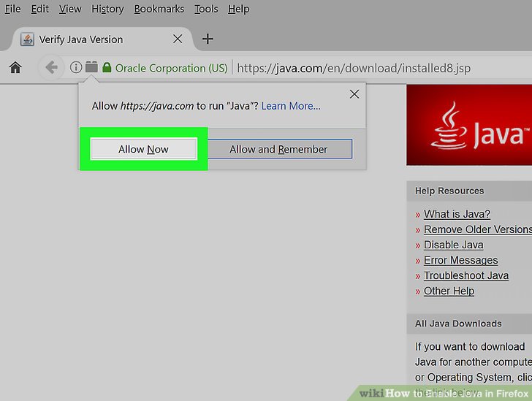Screen dimensions: 532x401
Task: Open the Tools menu
Action: (206, 9)
